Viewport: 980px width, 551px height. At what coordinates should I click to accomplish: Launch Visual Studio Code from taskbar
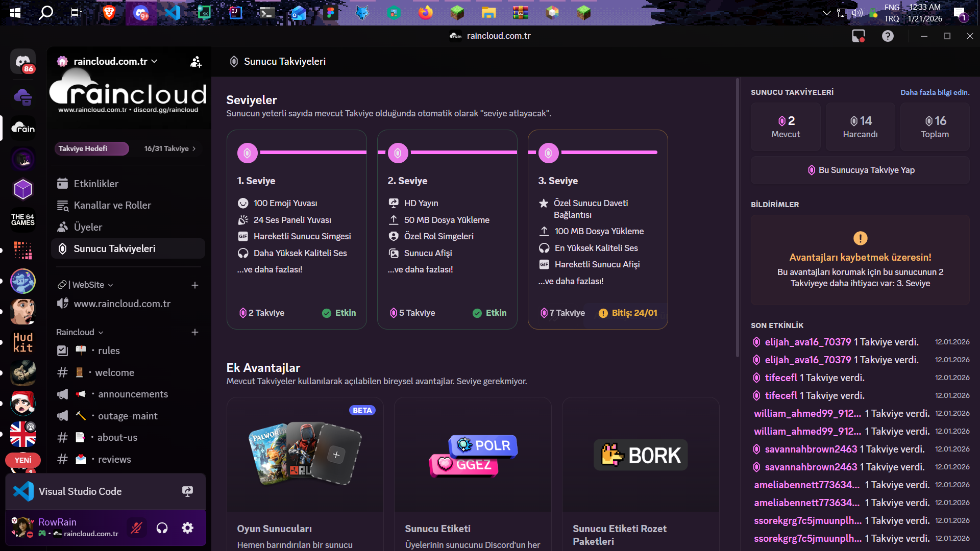pyautogui.click(x=173, y=13)
